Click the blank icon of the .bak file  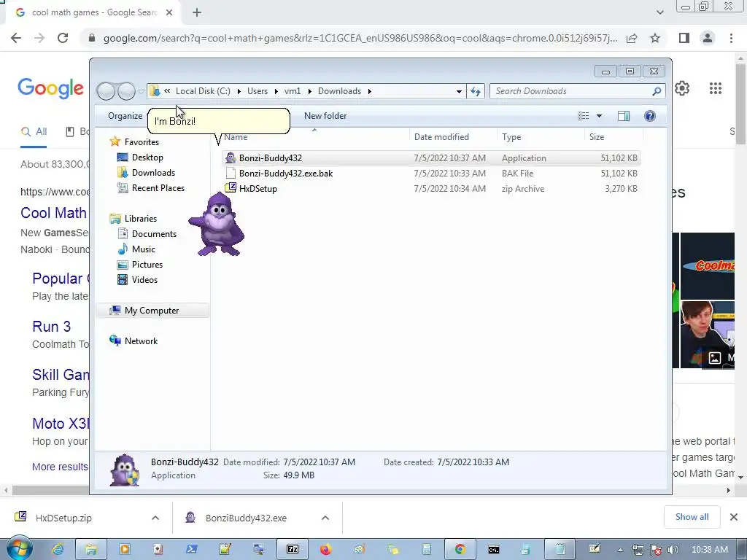point(231,173)
